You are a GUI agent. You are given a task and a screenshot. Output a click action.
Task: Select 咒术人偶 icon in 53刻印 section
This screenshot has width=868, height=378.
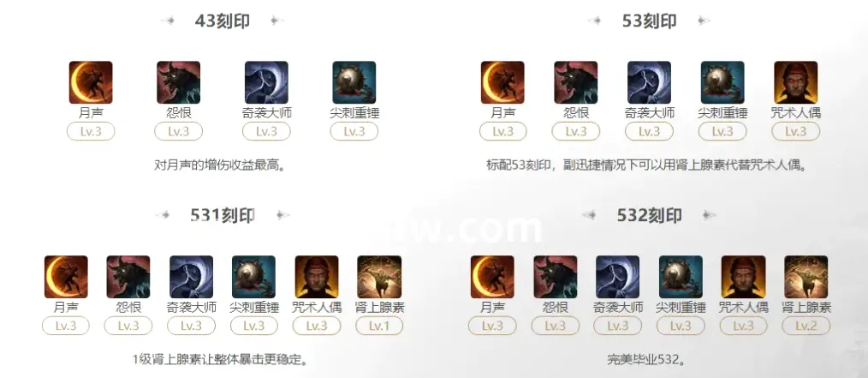click(795, 82)
